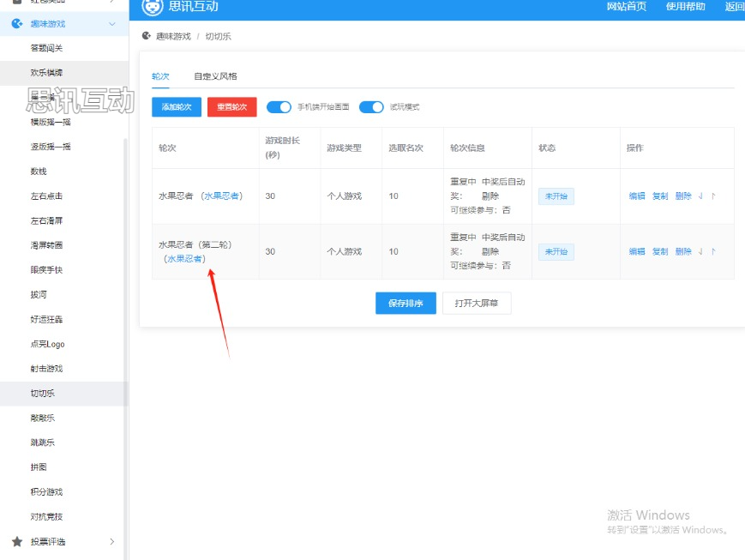This screenshot has height=560, width=745.
Task: Open 射击游戏 in the sidebar
Action: (x=46, y=369)
